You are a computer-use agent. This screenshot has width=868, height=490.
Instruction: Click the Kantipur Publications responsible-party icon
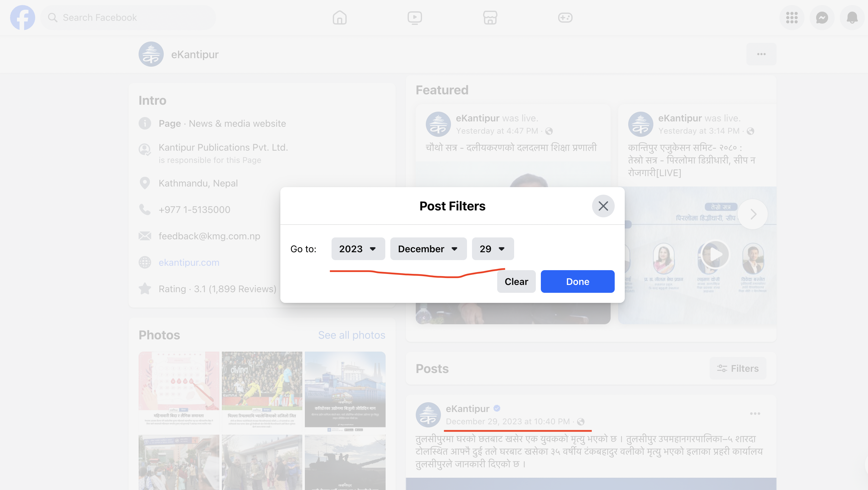coord(145,150)
